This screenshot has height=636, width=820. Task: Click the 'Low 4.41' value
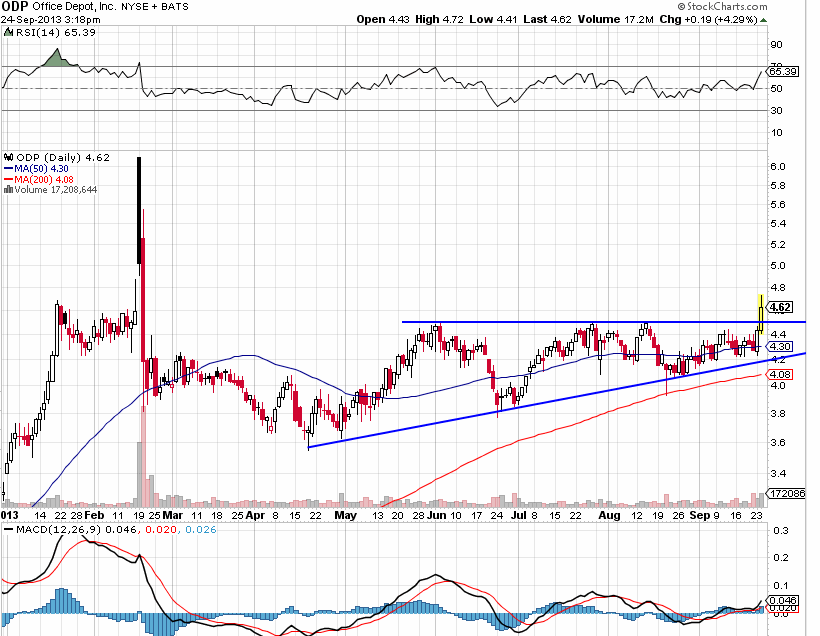(x=493, y=19)
